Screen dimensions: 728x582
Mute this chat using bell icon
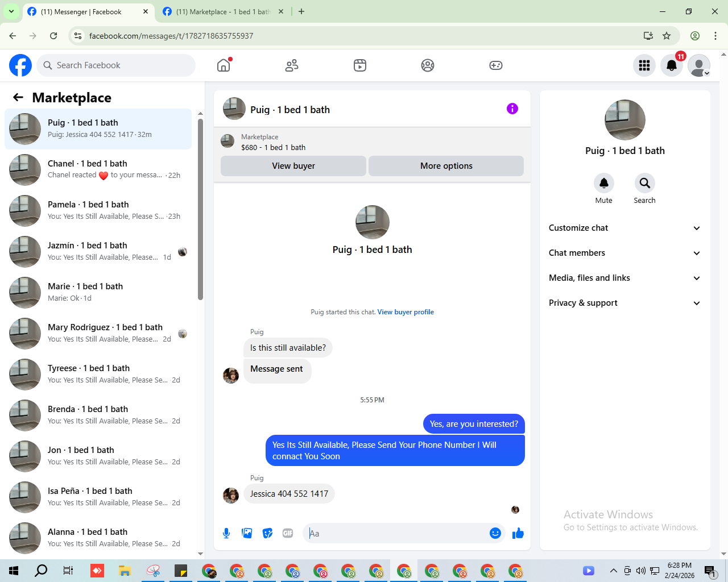click(x=604, y=183)
